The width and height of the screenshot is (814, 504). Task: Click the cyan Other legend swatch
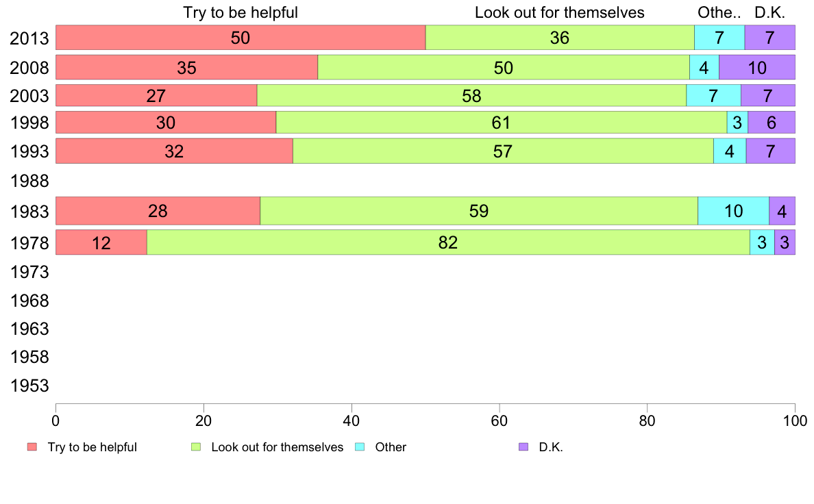click(360, 447)
